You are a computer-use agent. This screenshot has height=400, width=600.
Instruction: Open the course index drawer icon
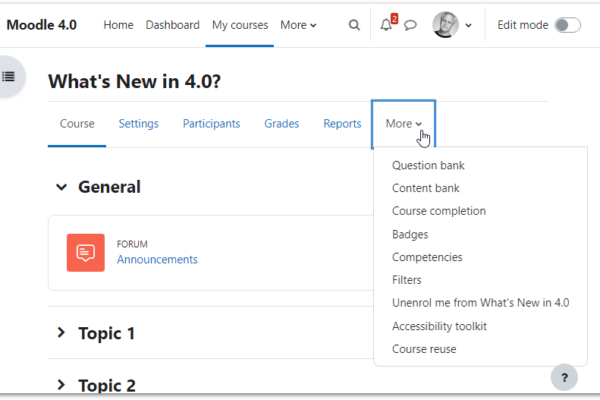8,77
